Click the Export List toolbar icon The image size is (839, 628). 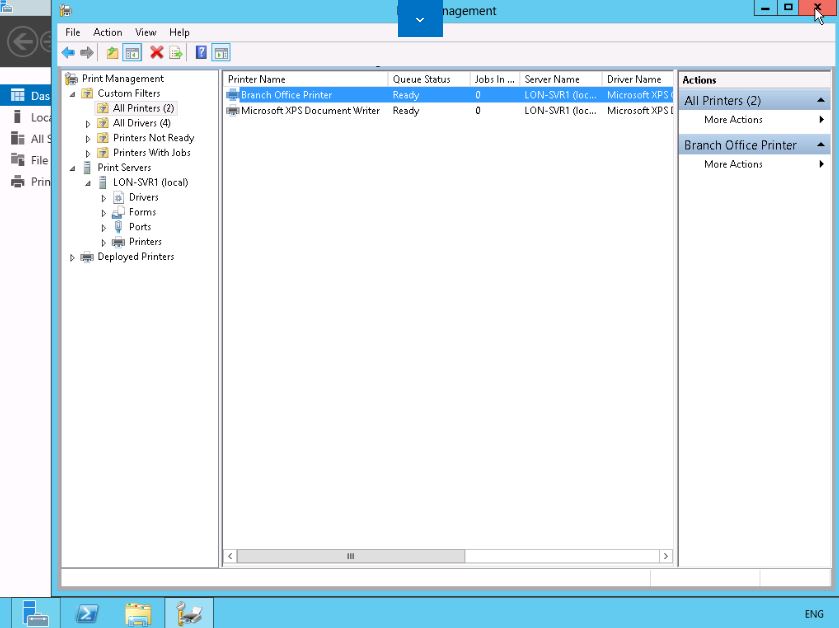click(x=176, y=52)
